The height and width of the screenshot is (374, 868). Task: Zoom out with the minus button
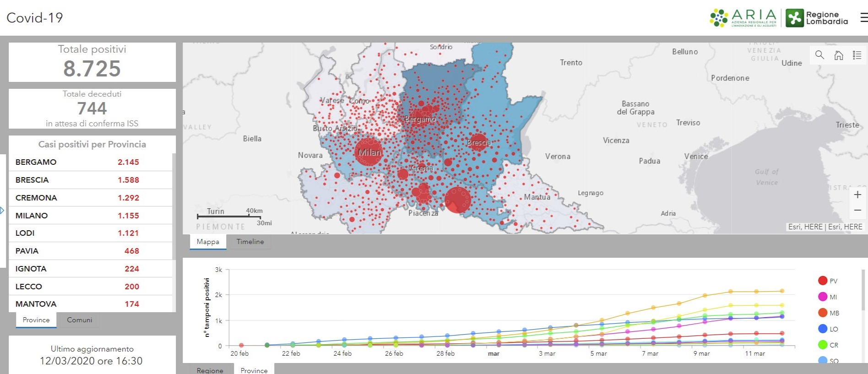857,210
